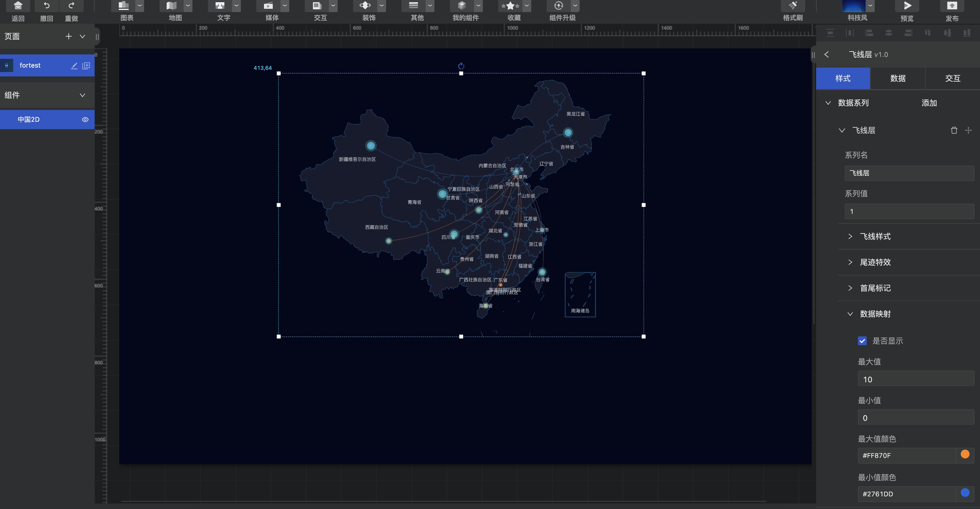The image size is (980, 509).
Task: Uncheck the 是否显示 checkbox
Action: pos(862,341)
